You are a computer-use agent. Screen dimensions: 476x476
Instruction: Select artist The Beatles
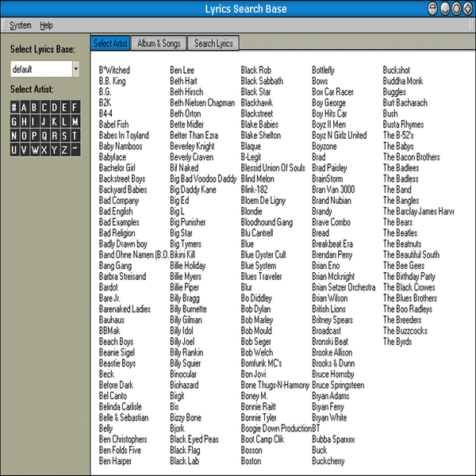point(400,233)
